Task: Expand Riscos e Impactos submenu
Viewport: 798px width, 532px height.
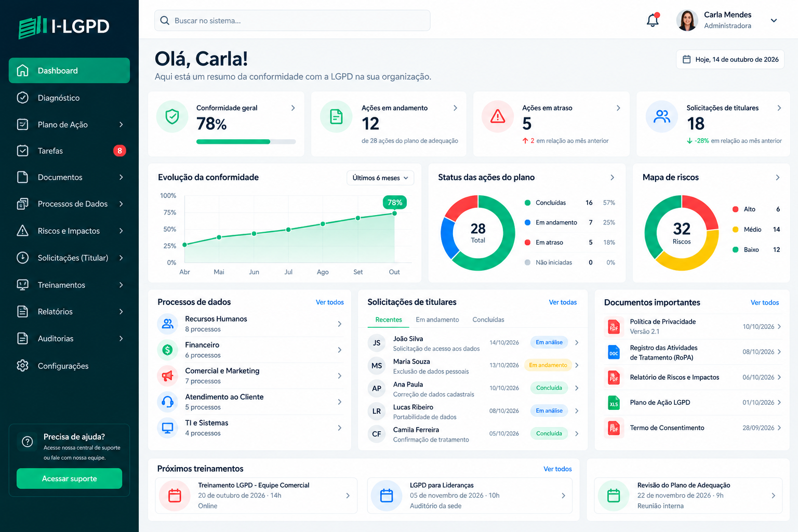Action: [121, 231]
